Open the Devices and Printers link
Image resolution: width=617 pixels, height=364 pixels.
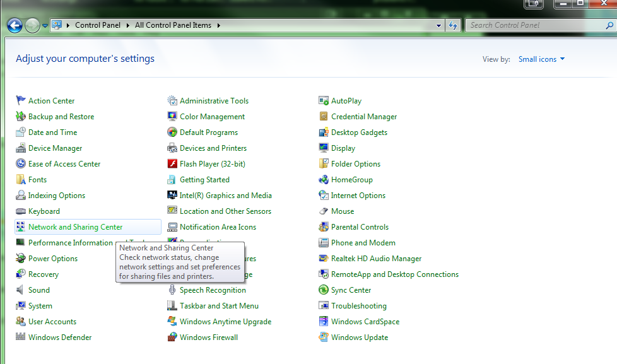213,148
